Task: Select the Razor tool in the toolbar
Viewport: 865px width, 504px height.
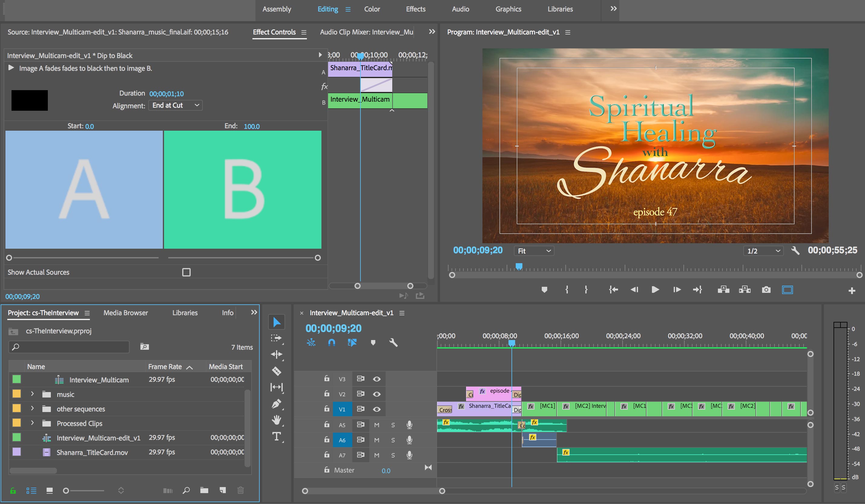Action: click(x=276, y=371)
